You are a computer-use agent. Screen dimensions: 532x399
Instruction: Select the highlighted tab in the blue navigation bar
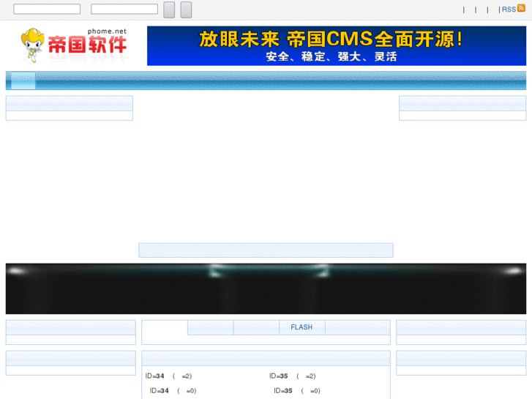[23, 81]
